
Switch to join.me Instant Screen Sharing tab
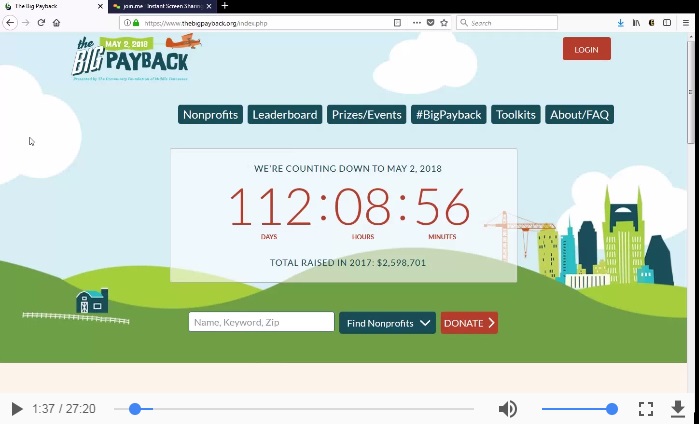coord(163,6)
